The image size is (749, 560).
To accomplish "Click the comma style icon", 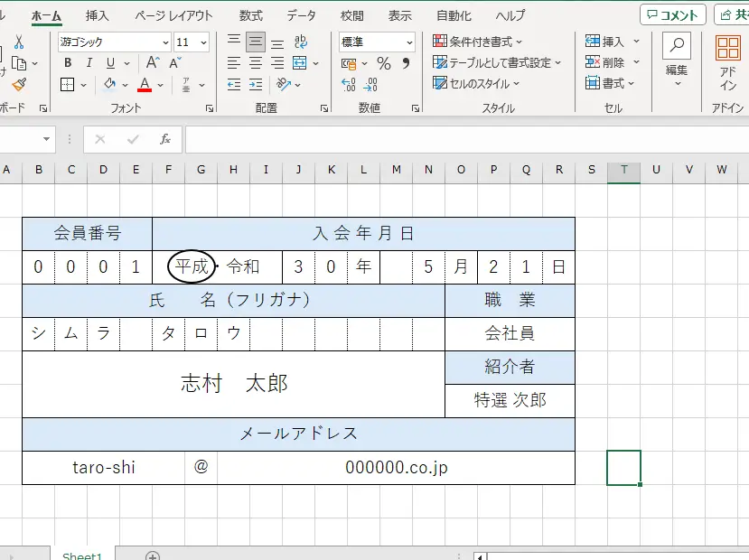I will 407,63.
